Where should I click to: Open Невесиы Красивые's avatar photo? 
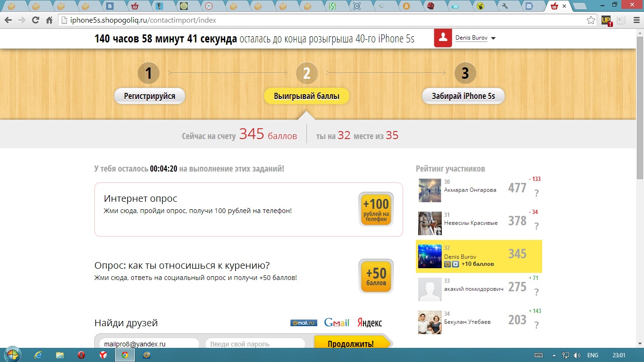(430, 223)
